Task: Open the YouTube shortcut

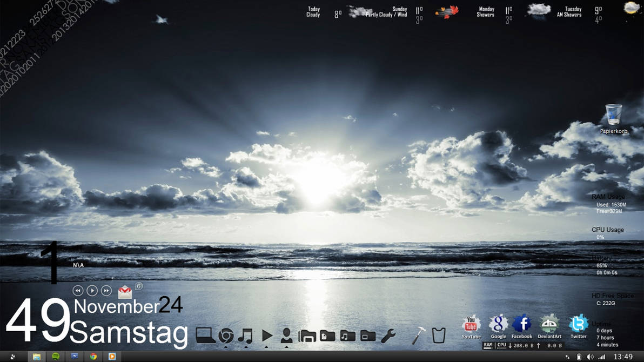Action: [x=470, y=324]
